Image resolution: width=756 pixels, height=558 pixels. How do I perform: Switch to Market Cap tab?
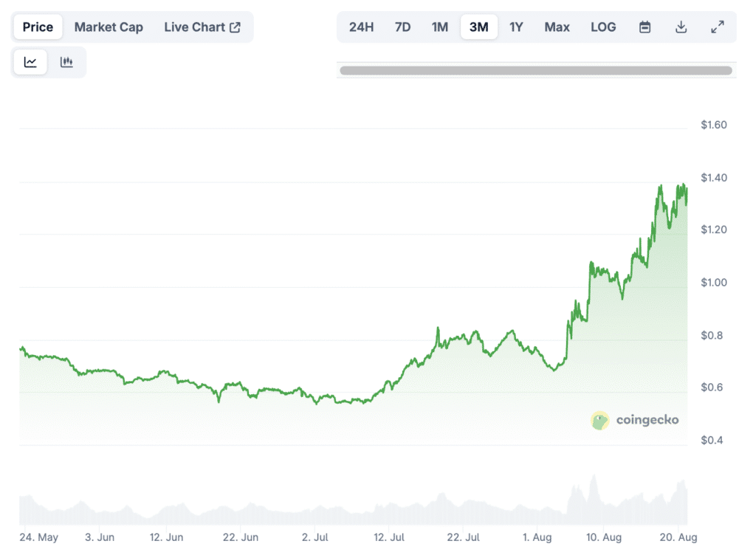[109, 27]
